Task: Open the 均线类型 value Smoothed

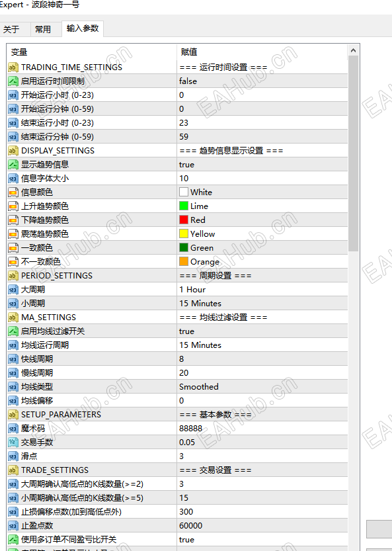Action: tap(262, 386)
